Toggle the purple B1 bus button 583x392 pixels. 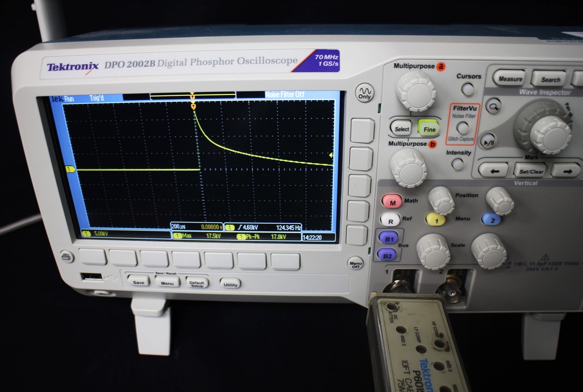tap(388, 238)
